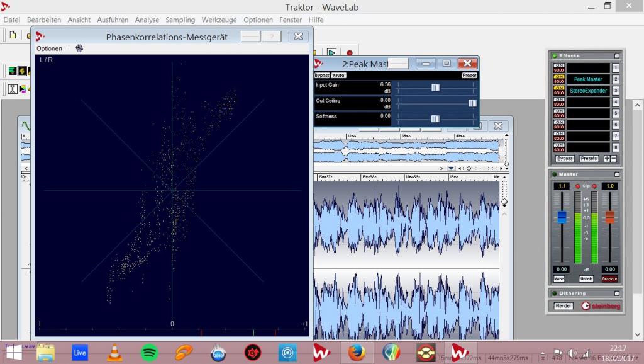Click the speaker volume tray icon
The width and height of the screenshot is (644, 364).
pyautogui.click(x=572, y=353)
